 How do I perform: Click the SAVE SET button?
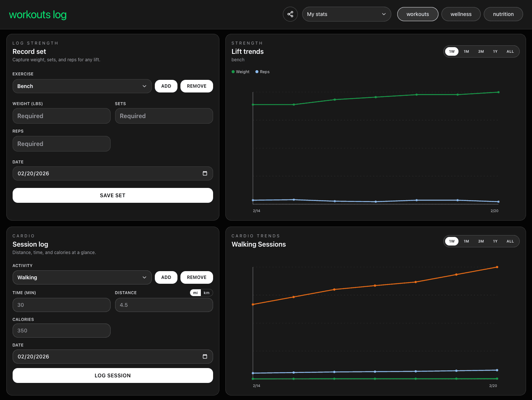(113, 195)
